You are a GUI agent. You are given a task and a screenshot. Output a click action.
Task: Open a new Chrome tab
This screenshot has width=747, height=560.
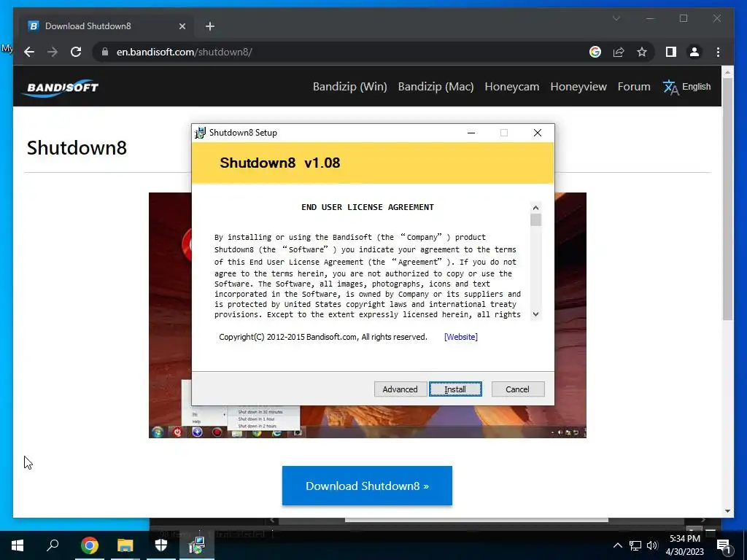tap(210, 26)
